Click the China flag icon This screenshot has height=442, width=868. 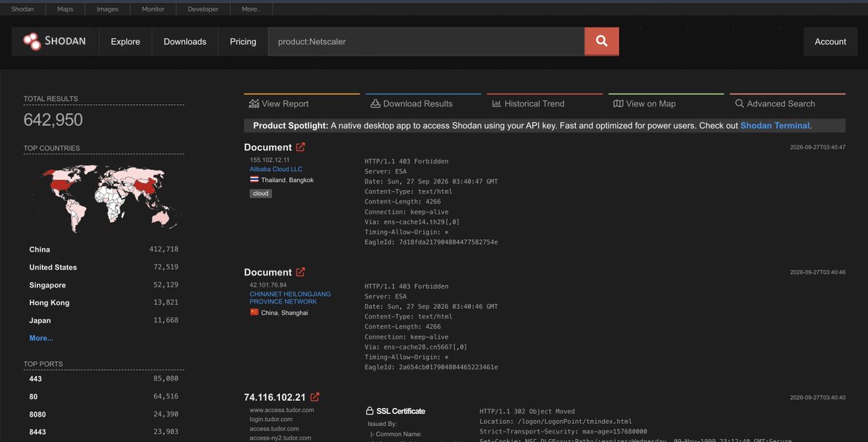click(254, 313)
